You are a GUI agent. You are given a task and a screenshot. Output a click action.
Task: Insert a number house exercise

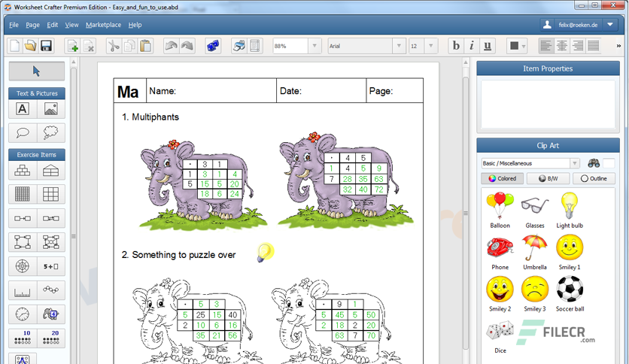(x=51, y=171)
